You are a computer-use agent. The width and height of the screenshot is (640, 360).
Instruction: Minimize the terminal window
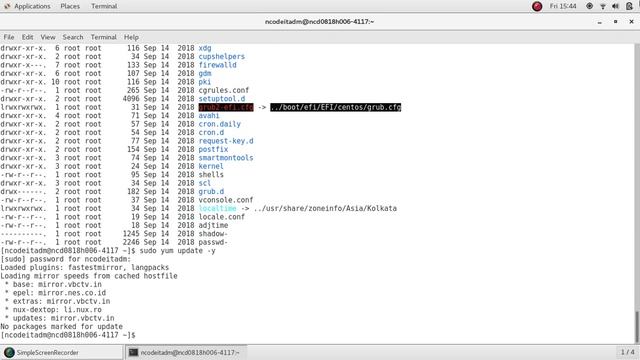coord(600,22)
